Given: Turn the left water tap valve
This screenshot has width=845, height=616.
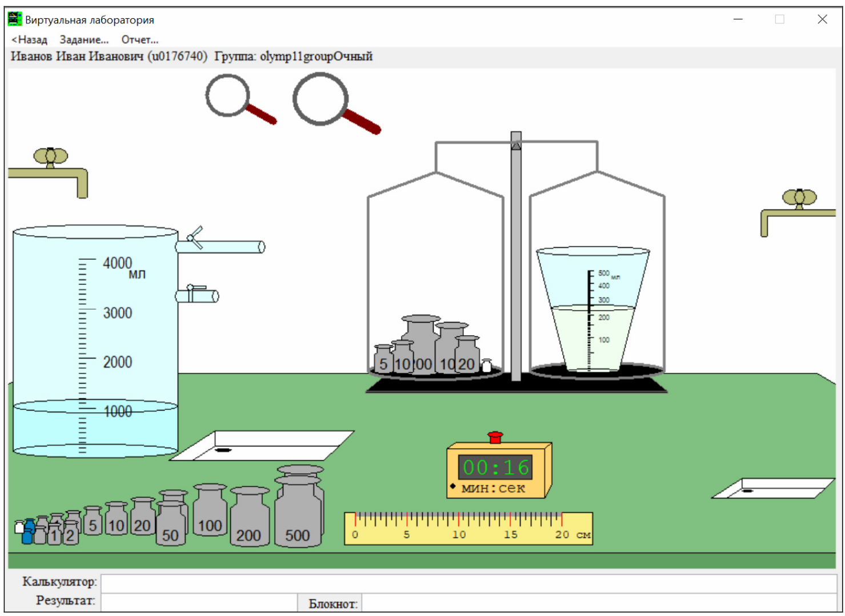Looking at the screenshot, I should coord(51,156).
